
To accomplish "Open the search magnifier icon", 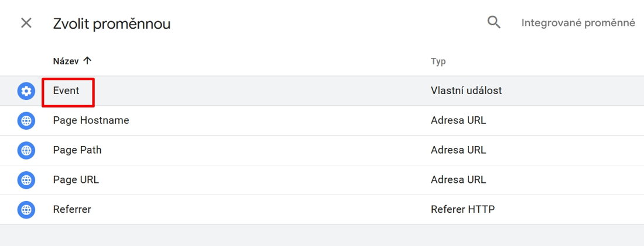I will (494, 22).
